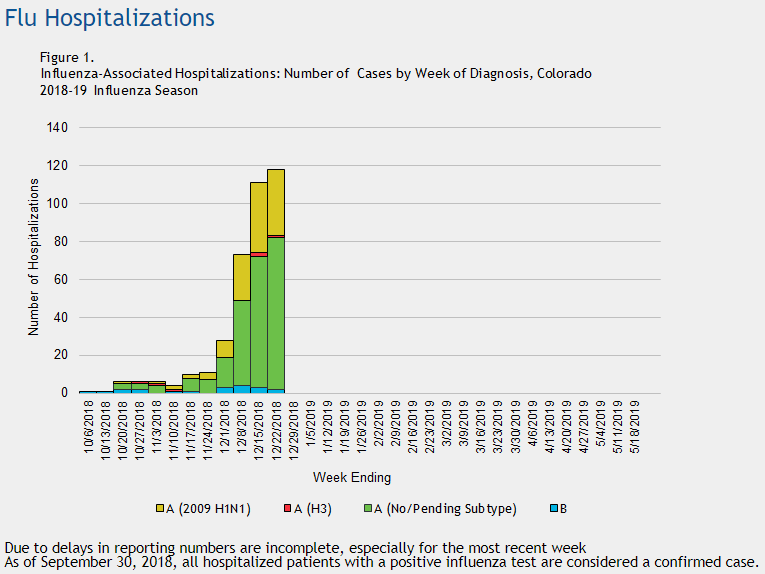
Task: Click the green A (No/Pending Subtype) legend swatch
Action: coord(367,509)
